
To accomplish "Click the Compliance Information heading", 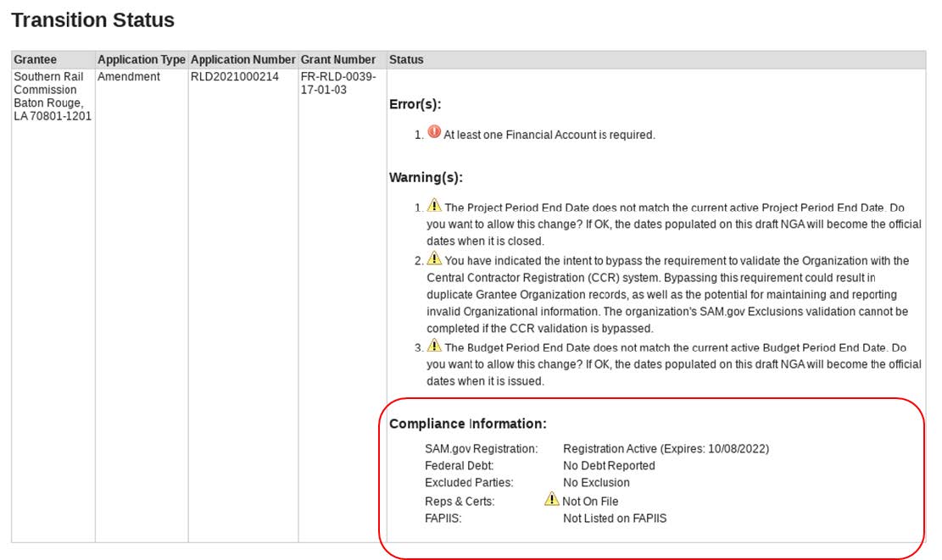I will pos(467,424).
